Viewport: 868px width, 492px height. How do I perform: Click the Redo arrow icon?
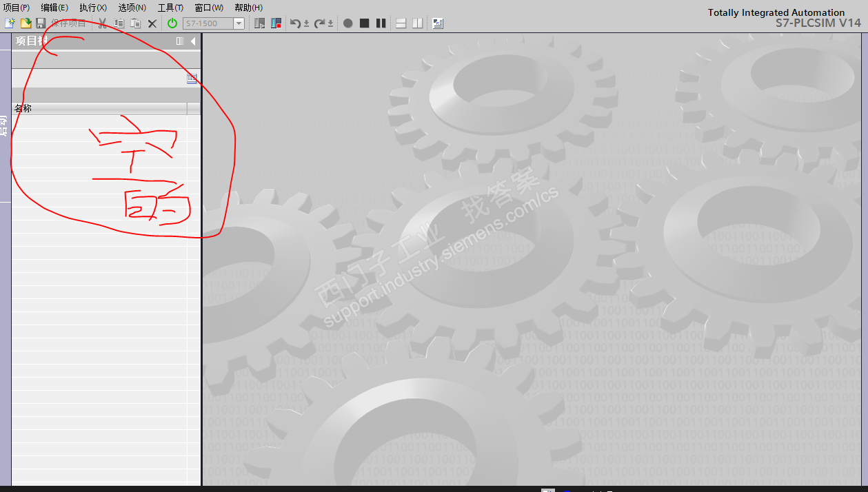tap(319, 23)
